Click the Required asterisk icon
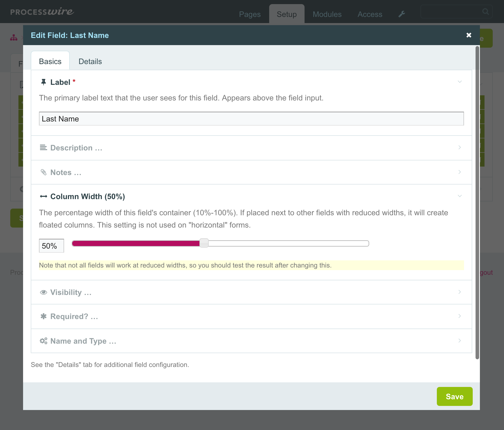The image size is (504, 430). tap(44, 316)
